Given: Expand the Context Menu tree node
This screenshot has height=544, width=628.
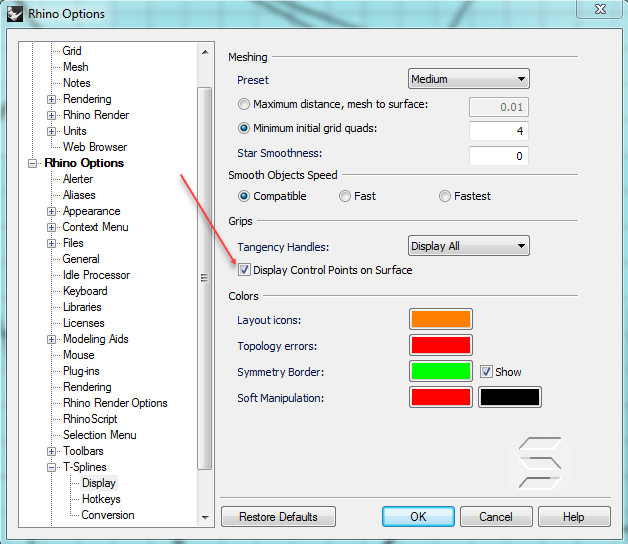Looking at the screenshot, I should coord(51,227).
